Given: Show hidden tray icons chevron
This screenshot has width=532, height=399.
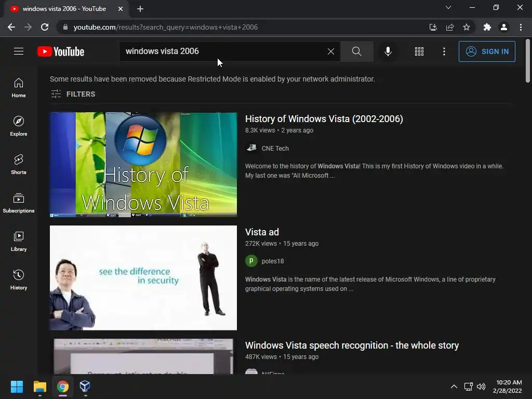Looking at the screenshot, I should pyautogui.click(x=454, y=387).
